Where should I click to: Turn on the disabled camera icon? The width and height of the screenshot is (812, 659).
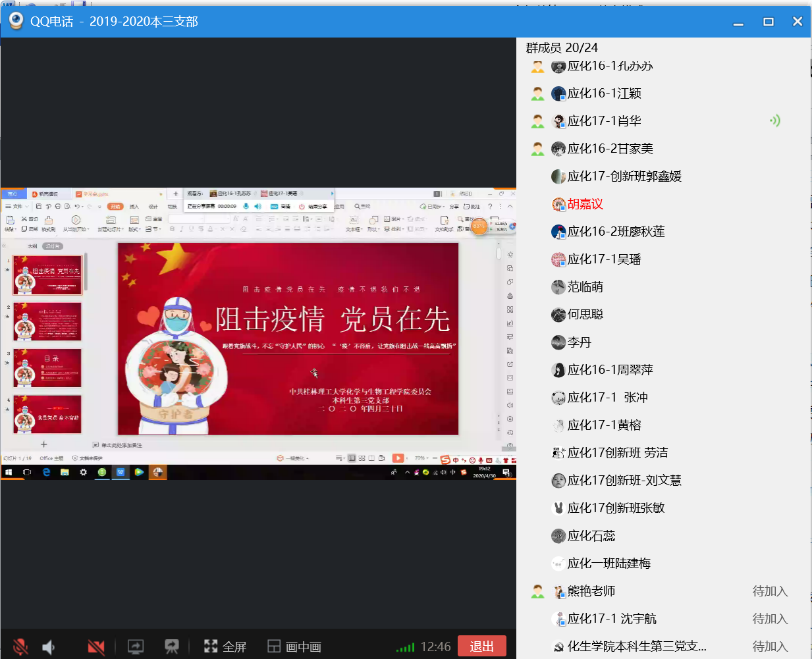pos(96,647)
